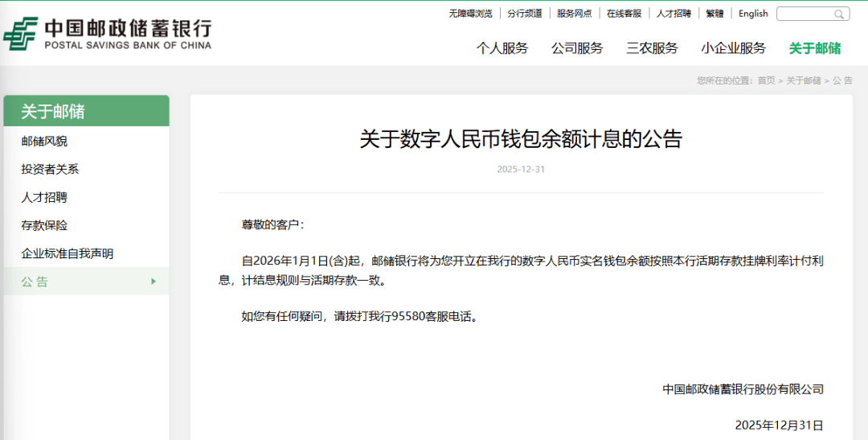Click 关于邮储 in the breadcrumb trail
This screenshot has width=868, height=440.
[803, 80]
